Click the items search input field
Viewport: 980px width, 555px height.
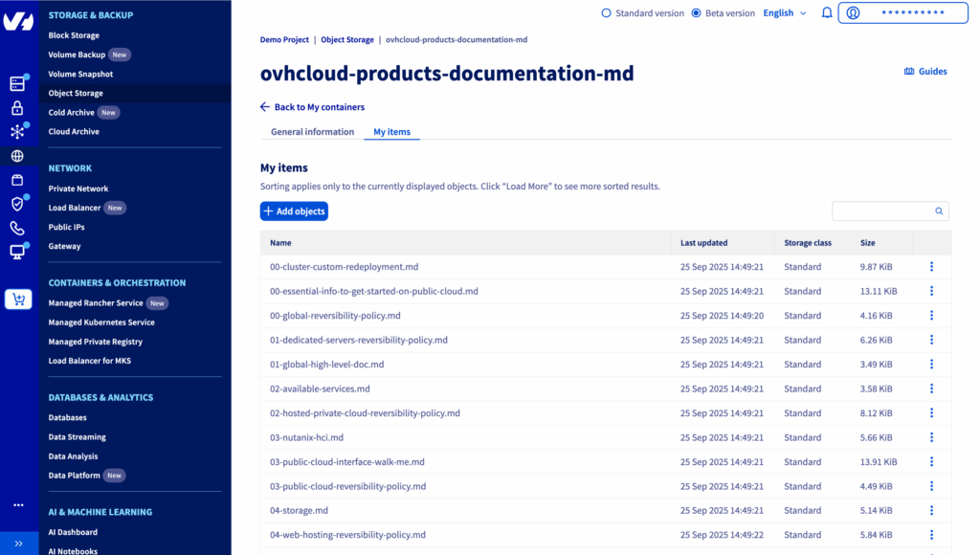[882, 211]
